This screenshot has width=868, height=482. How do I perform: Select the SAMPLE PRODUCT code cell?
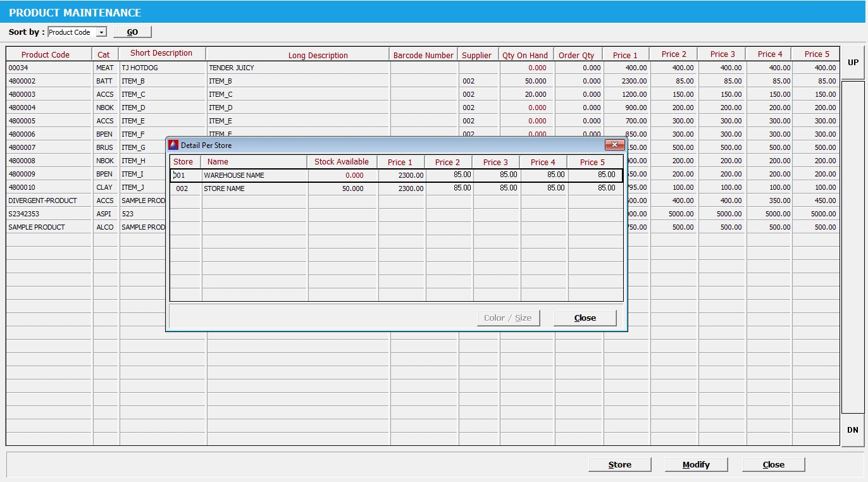pyautogui.click(x=50, y=227)
